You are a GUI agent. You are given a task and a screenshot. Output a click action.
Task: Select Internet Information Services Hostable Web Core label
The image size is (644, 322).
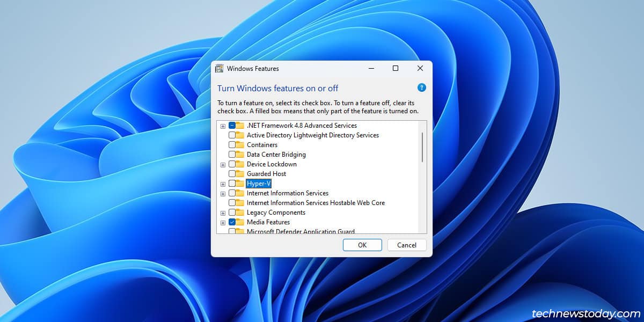click(x=316, y=203)
